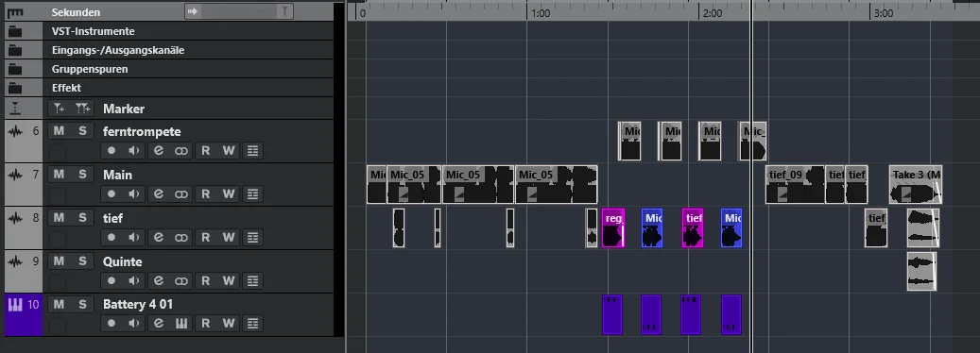
Task: Show lanes for Main track
Action: (252, 194)
